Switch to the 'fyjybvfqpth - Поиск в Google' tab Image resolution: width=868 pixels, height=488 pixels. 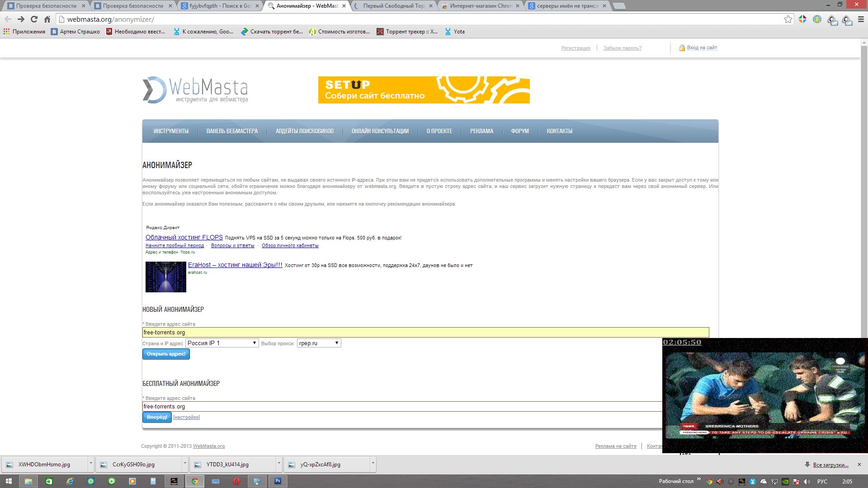220,6
